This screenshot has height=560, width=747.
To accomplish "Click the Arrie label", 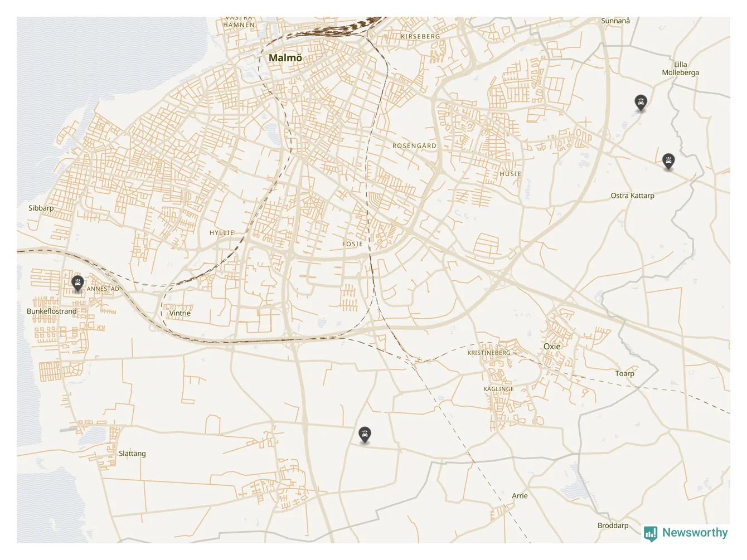I will click(x=520, y=496).
